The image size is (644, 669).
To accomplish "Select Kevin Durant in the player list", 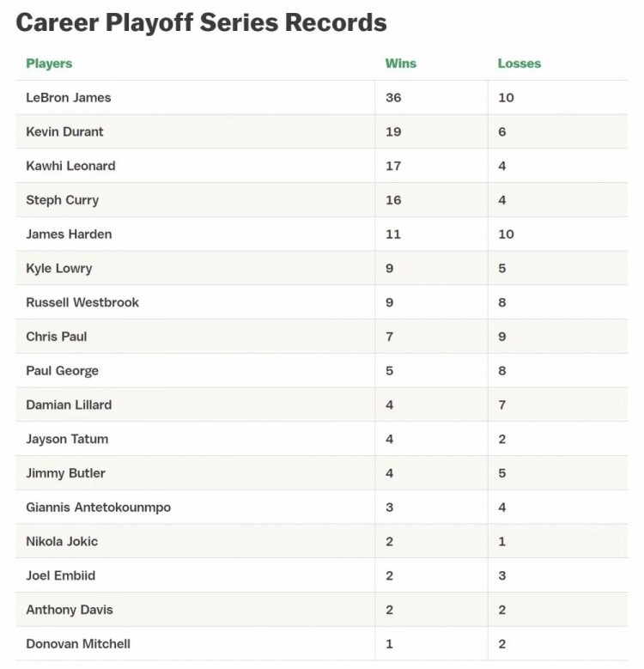I will coord(64,131).
